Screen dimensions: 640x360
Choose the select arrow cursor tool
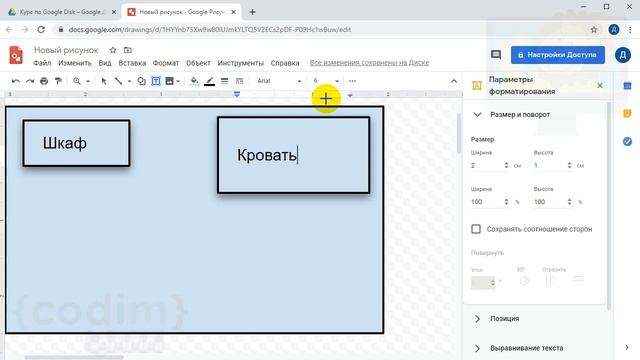pyautogui.click(x=104, y=81)
